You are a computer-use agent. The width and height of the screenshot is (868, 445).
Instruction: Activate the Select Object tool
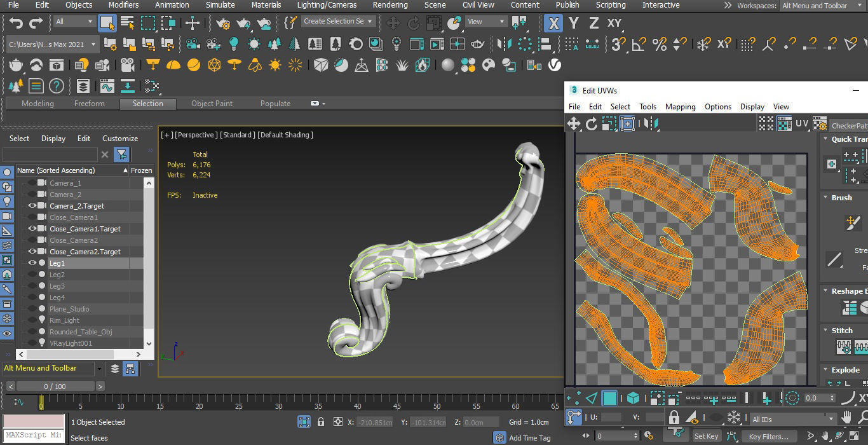pos(107,24)
